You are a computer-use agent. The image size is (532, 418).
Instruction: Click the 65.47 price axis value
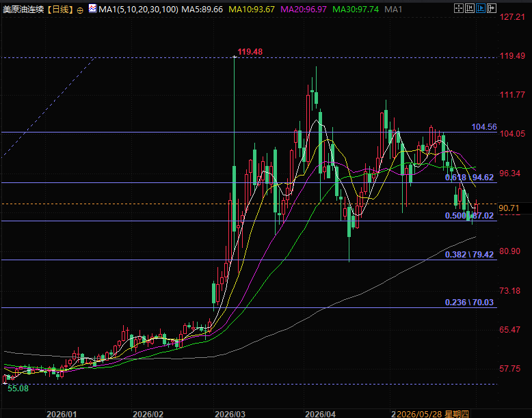pos(509,329)
